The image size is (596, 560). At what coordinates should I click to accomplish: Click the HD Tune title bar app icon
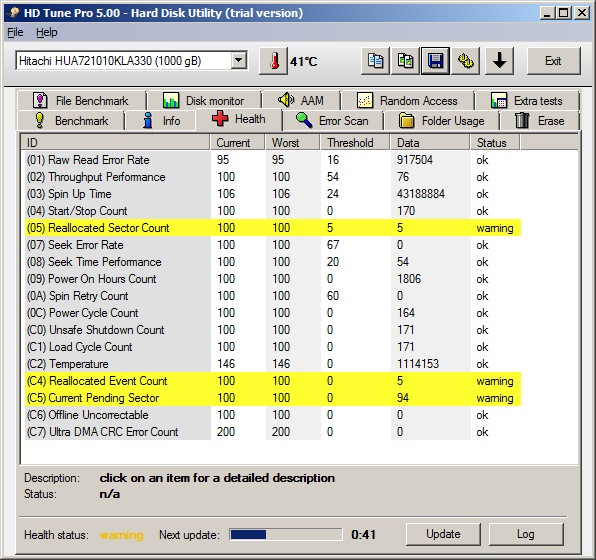pyautogui.click(x=14, y=13)
